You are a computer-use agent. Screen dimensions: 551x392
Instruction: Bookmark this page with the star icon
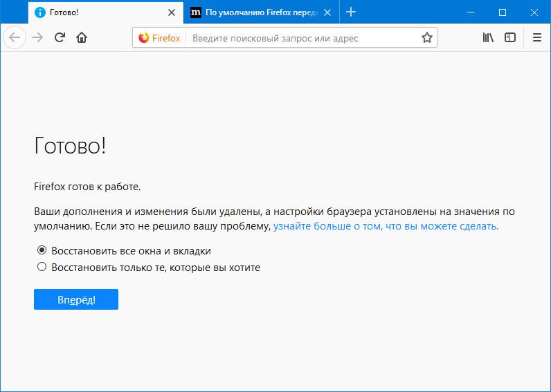[426, 37]
